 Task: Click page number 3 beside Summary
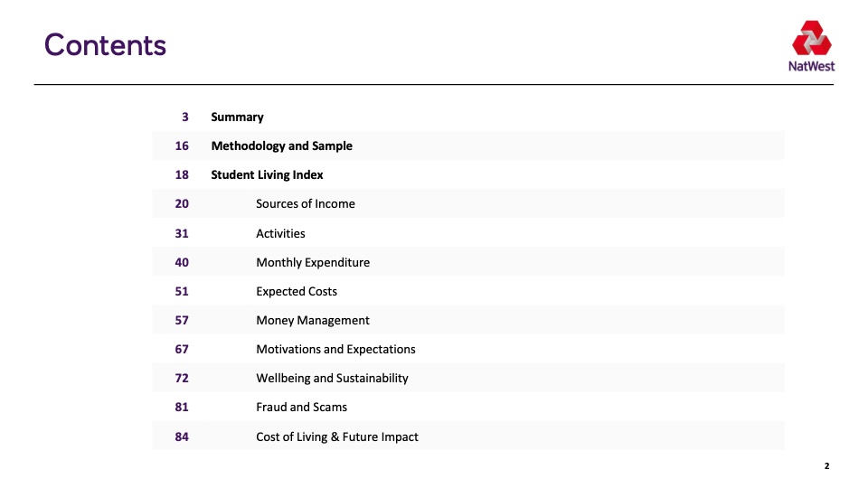point(184,117)
